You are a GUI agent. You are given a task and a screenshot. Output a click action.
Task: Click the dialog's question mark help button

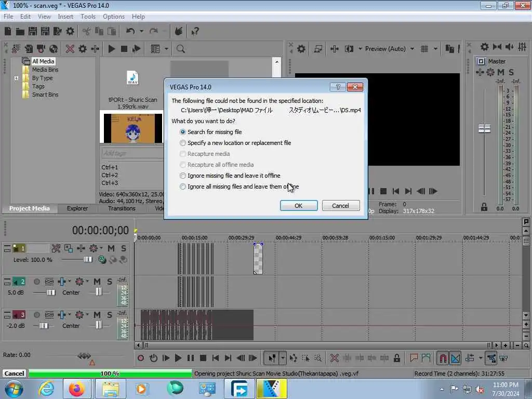338,87
